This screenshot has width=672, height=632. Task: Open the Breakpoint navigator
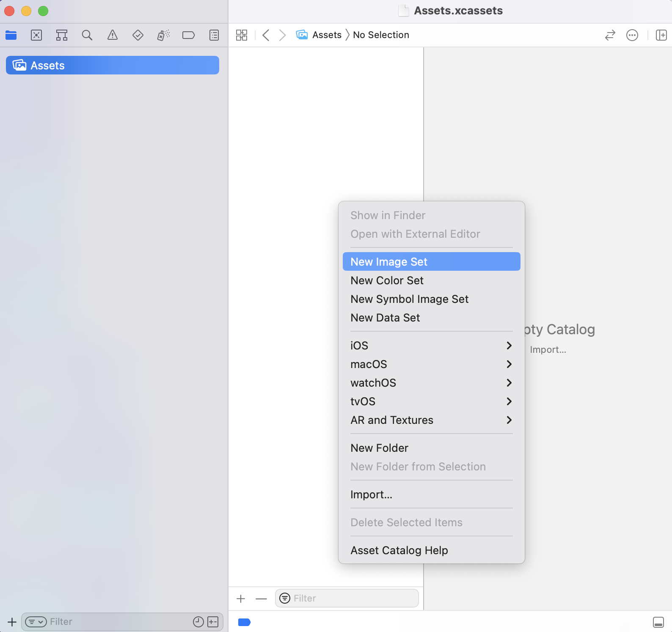click(x=188, y=35)
